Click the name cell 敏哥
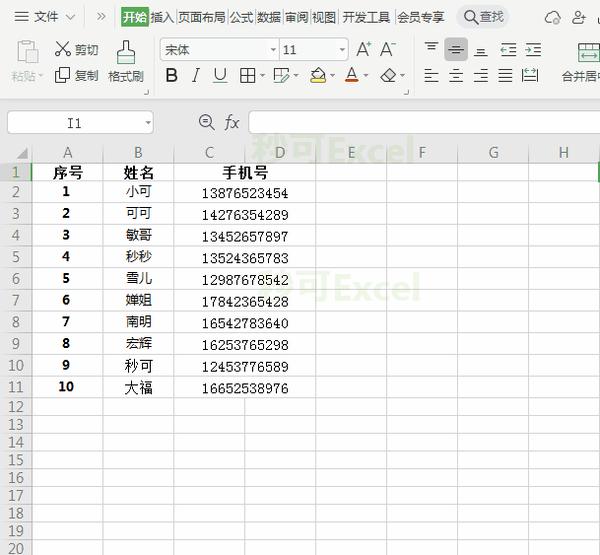The image size is (600, 555). tap(139, 235)
